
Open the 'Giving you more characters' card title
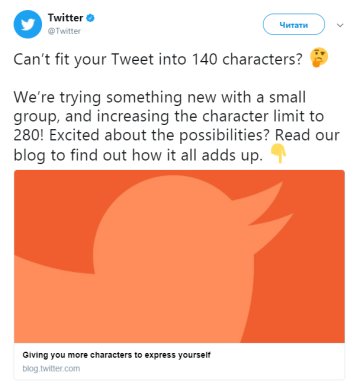116,355
